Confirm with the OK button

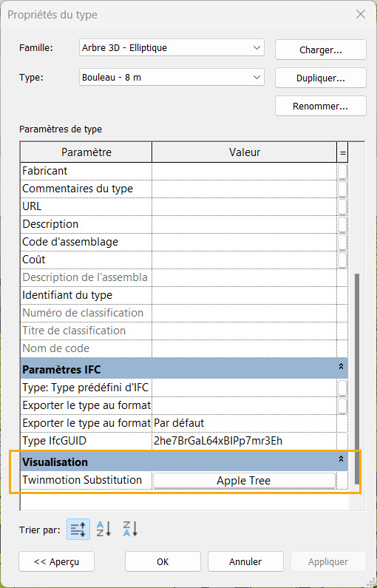(163, 561)
